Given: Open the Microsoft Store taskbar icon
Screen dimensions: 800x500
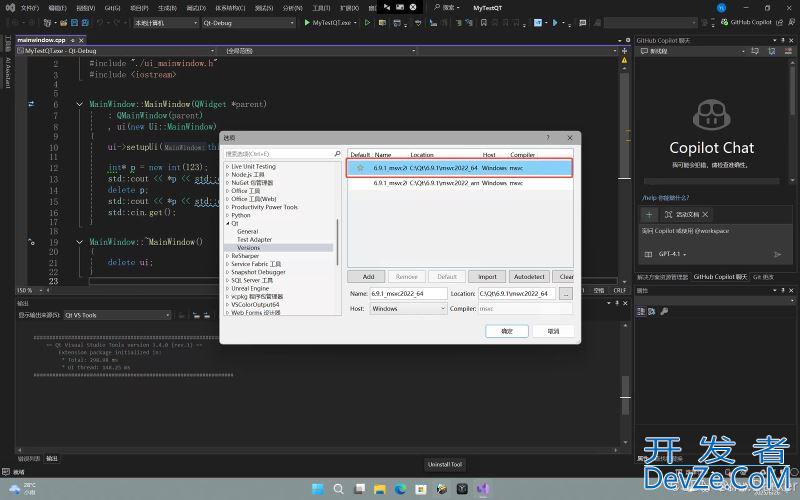Looking at the screenshot, I should coord(421,489).
